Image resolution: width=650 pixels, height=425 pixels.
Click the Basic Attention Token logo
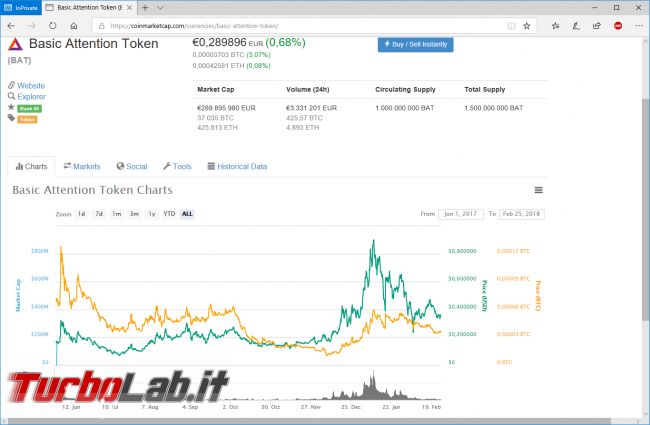coord(15,44)
